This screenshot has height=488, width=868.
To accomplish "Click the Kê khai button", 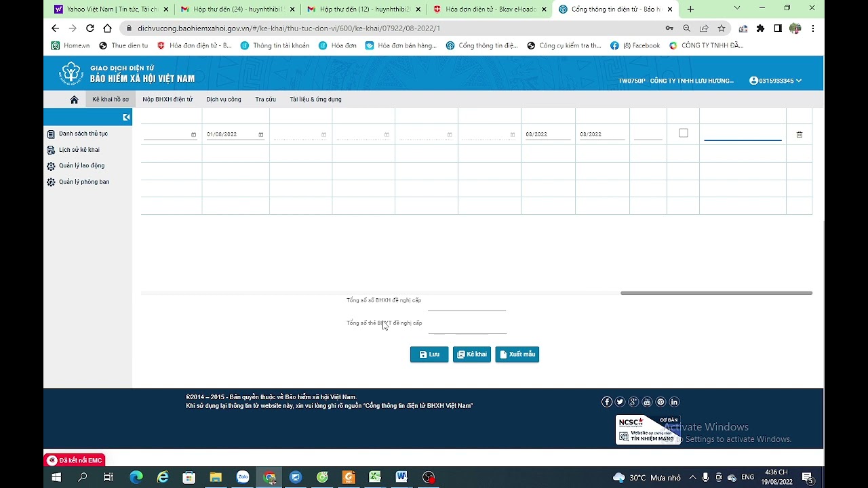I will click(x=472, y=354).
